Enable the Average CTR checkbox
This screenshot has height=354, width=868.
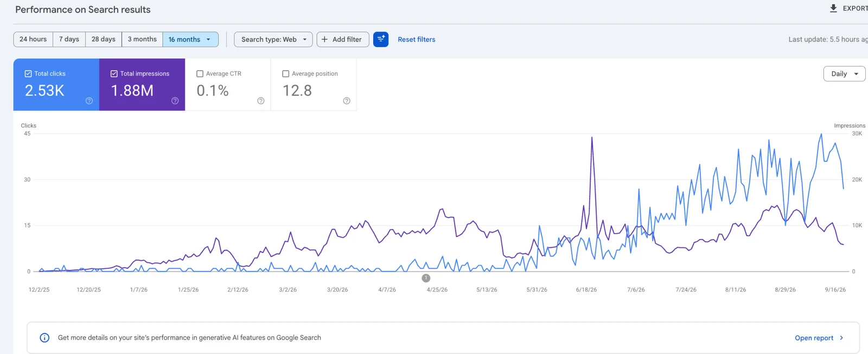point(200,74)
